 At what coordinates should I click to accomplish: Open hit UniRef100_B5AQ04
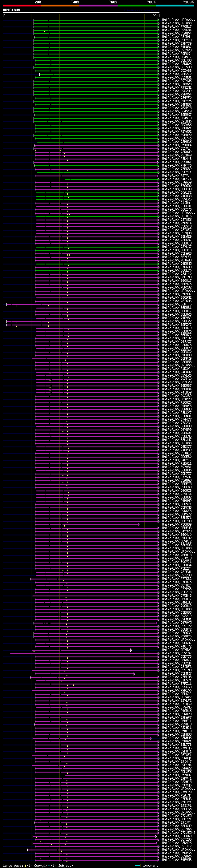(177, 33)
